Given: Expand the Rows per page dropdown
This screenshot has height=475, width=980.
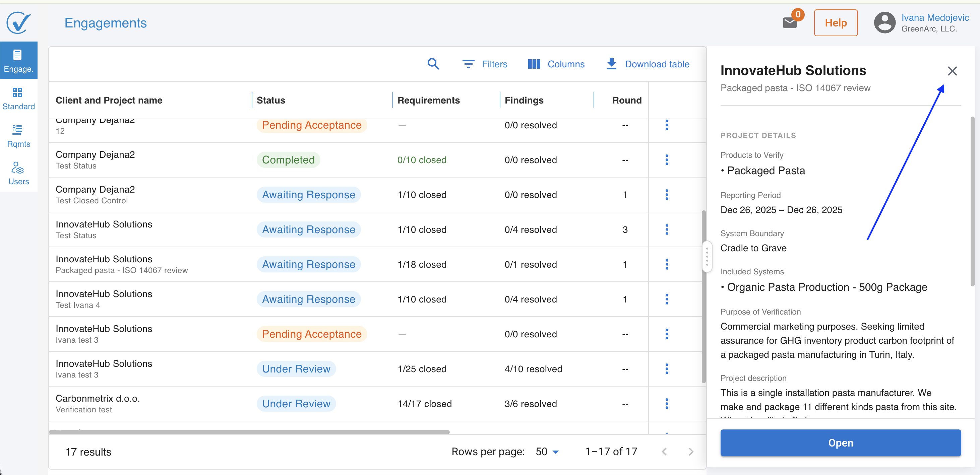Looking at the screenshot, I should click(x=547, y=452).
